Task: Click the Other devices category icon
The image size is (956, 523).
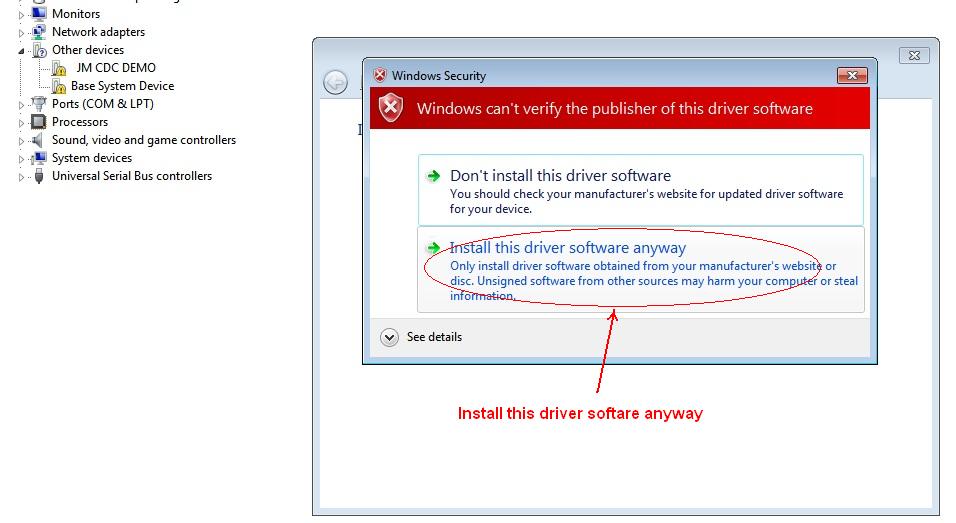Action: point(39,50)
